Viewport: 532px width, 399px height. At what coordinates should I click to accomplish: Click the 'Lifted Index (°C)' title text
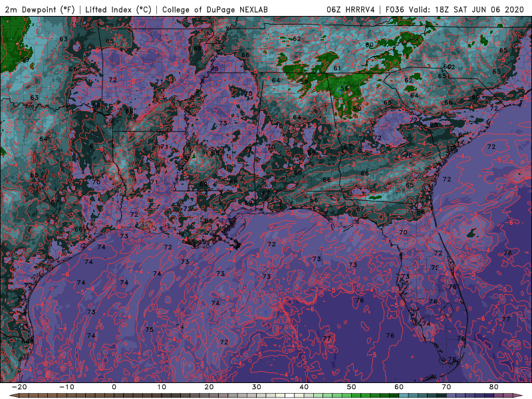coord(118,9)
